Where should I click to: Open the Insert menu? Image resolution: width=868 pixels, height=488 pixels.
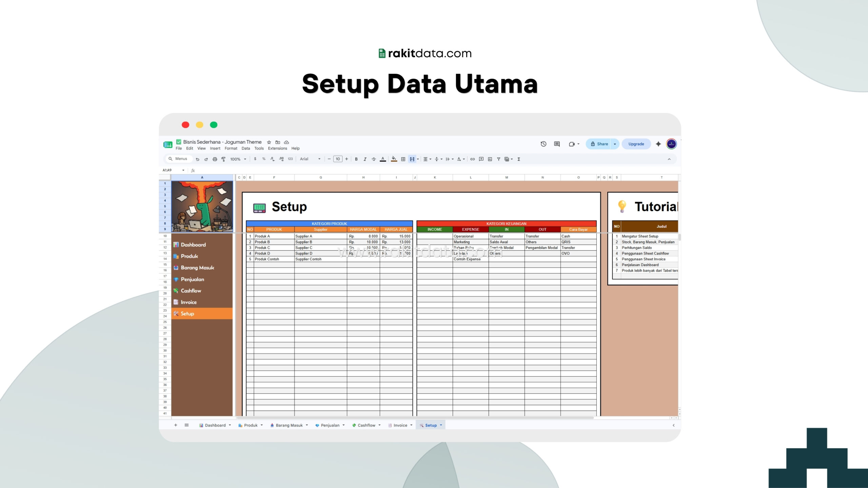[215, 148]
